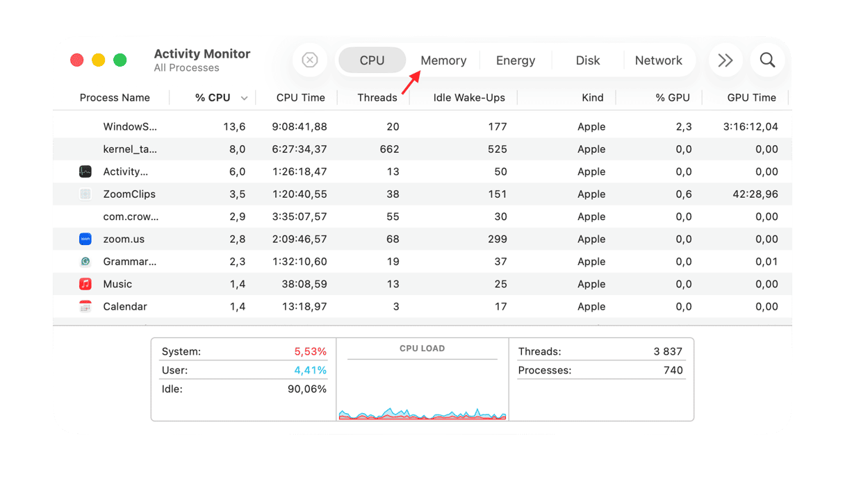Image resolution: width=845 pixels, height=504 pixels.
Task: Select the Grammarly process icon
Action: [x=85, y=262]
